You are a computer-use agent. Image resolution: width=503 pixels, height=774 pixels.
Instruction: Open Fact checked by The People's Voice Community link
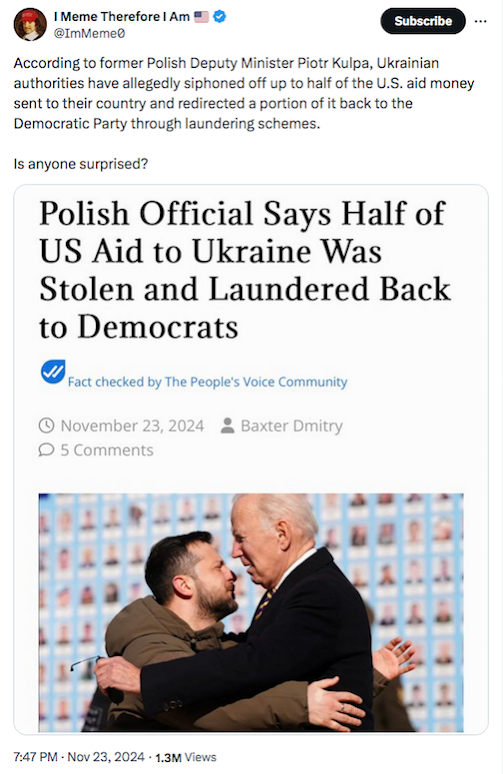coord(207,382)
